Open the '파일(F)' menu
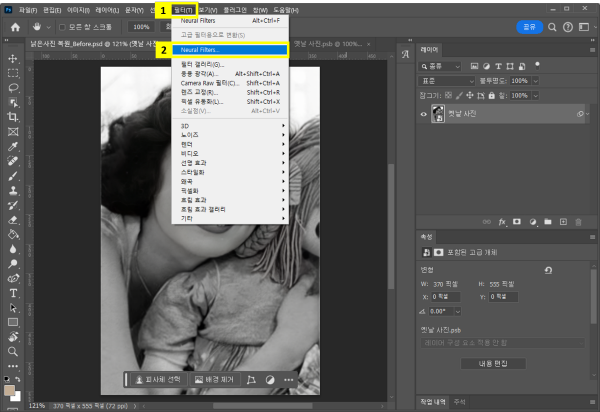This screenshot has width=600, height=412. point(28,10)
